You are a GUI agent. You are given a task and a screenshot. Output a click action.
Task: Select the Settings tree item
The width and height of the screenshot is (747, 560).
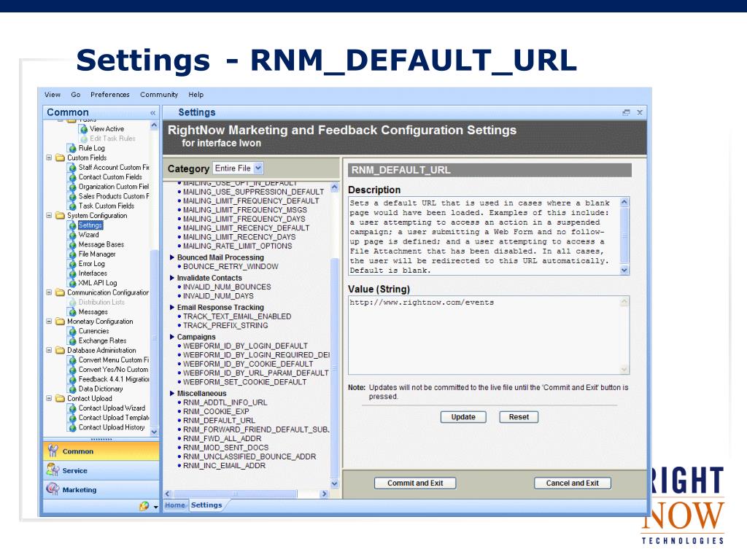tap(90, 225)
